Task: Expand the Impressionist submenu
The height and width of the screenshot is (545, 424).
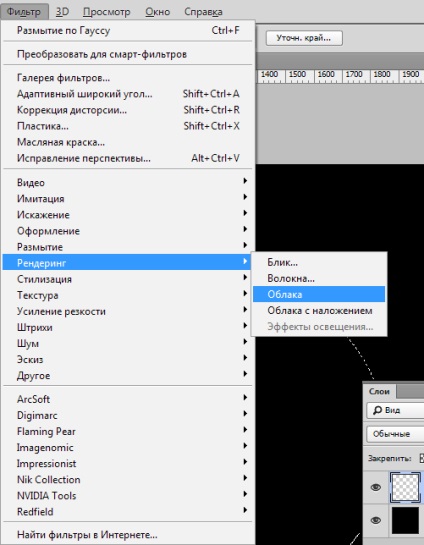Action: 128,463
